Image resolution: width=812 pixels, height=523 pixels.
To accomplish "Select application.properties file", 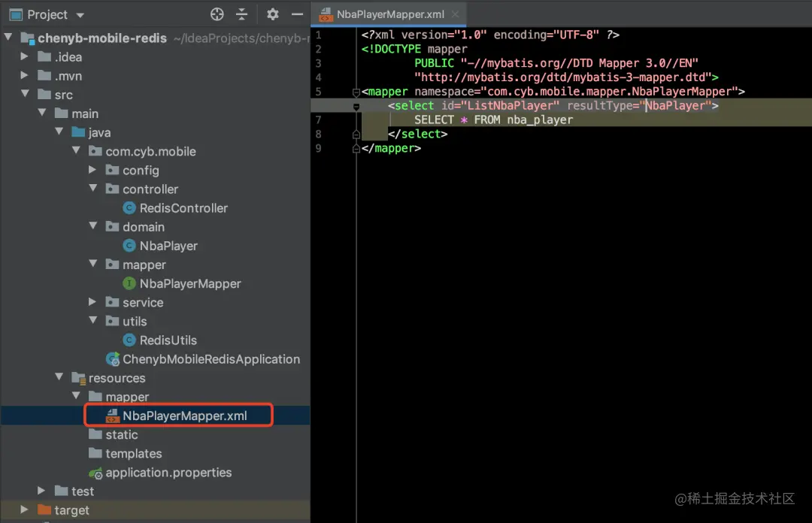I will (x=168, y=472).
